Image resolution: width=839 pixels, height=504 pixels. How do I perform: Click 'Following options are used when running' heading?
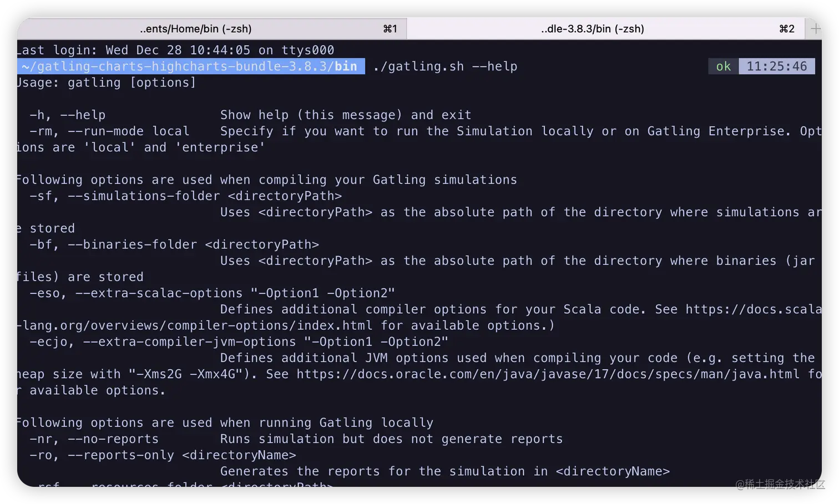[225, 422]
